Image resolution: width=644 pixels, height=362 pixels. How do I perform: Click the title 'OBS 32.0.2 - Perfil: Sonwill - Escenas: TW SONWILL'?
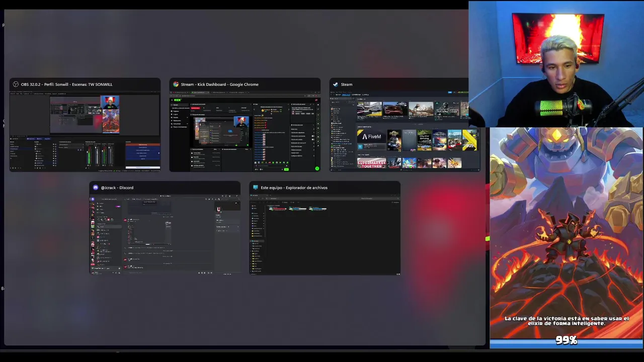67,84
